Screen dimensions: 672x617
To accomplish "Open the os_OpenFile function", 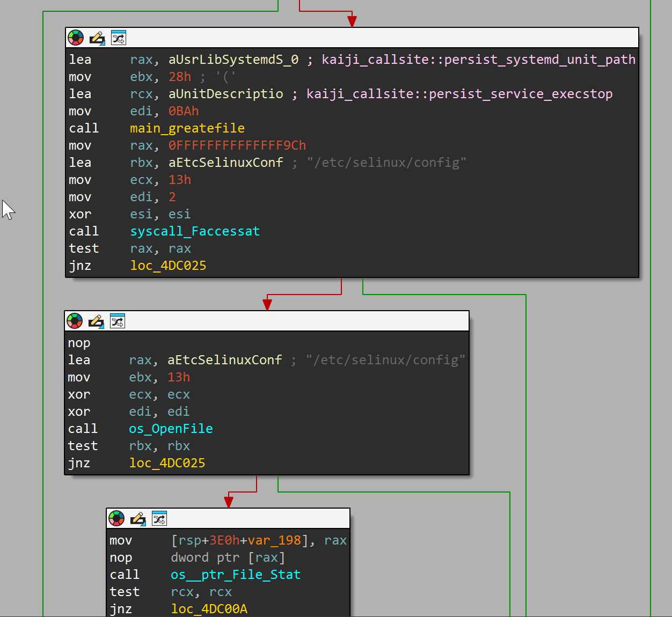I will (171, 429).
